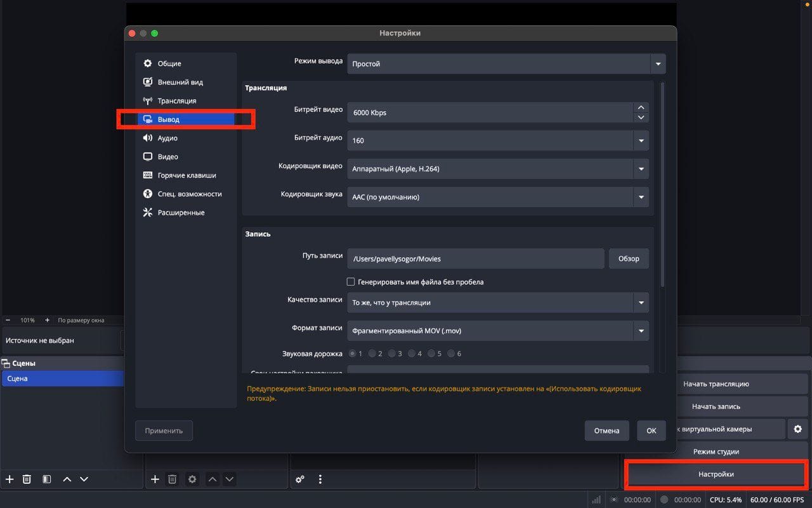
Task: Select audio track 2 radio button
Action: [x=372, y=354]
